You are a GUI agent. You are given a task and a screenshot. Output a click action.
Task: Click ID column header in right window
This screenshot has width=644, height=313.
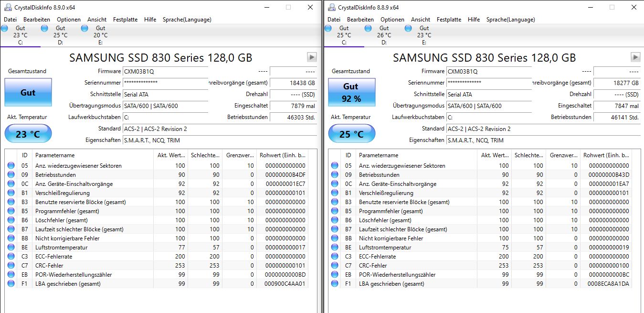point(348,155)
